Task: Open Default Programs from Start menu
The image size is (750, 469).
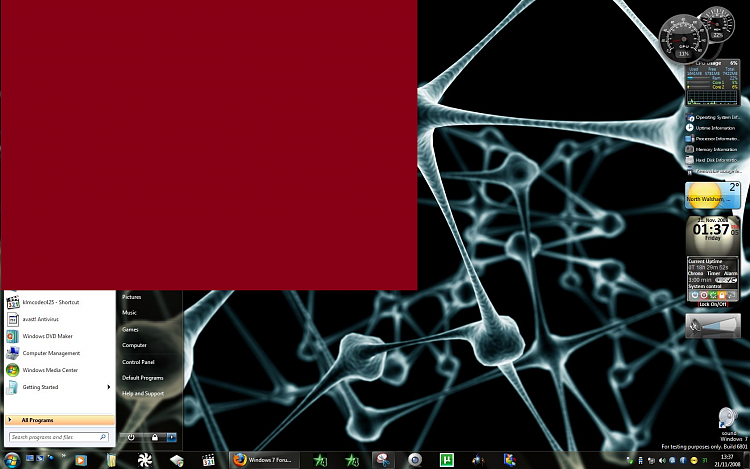Action: [x=142, y=378]
